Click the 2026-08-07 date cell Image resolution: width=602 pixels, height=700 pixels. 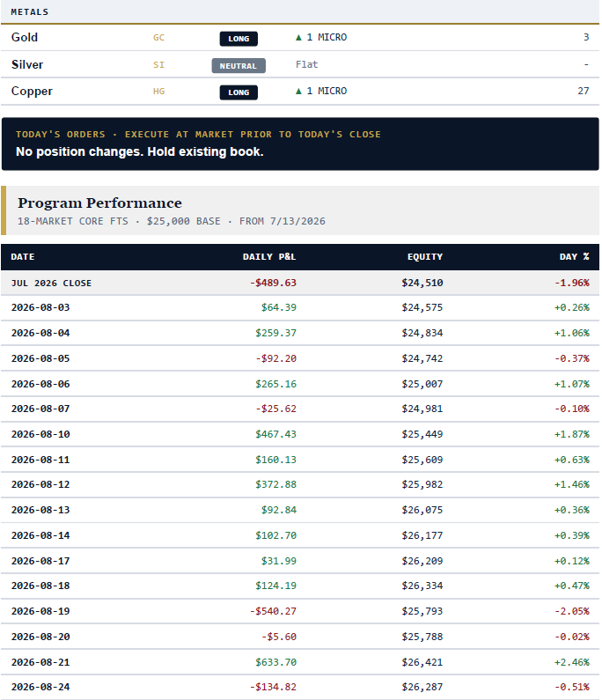click(40, 409)
